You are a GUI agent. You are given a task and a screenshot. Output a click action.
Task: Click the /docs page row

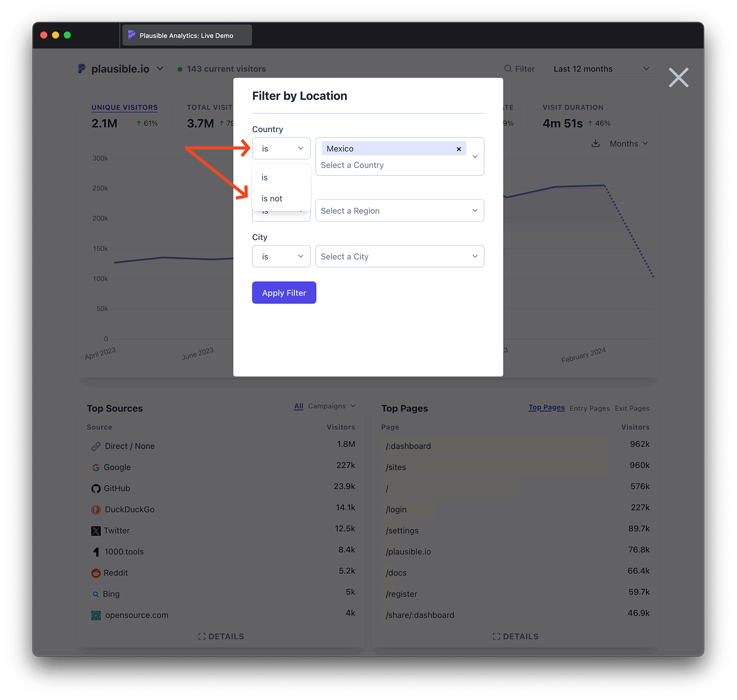[x=515, y=573]
